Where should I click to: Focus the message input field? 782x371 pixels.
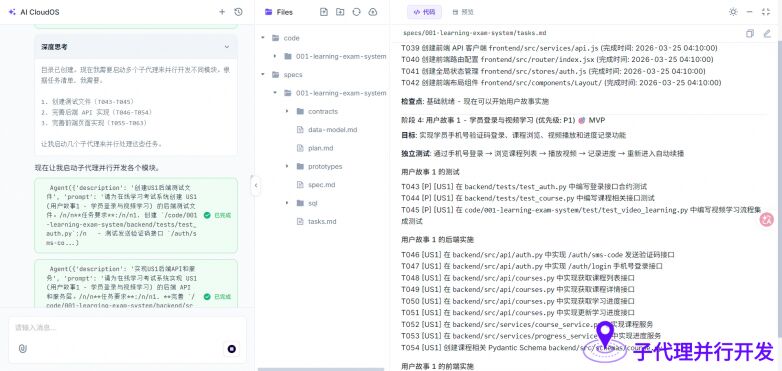(x=127, y=328)
